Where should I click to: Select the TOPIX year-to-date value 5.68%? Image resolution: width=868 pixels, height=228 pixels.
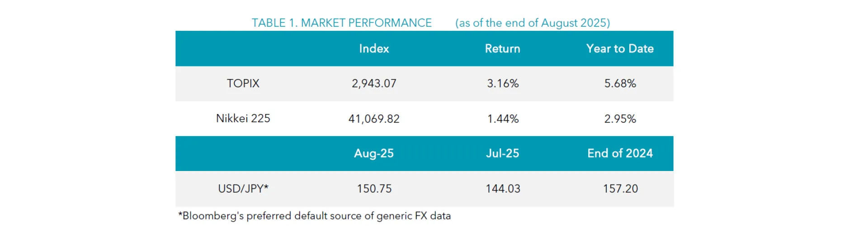coord(620,84)
